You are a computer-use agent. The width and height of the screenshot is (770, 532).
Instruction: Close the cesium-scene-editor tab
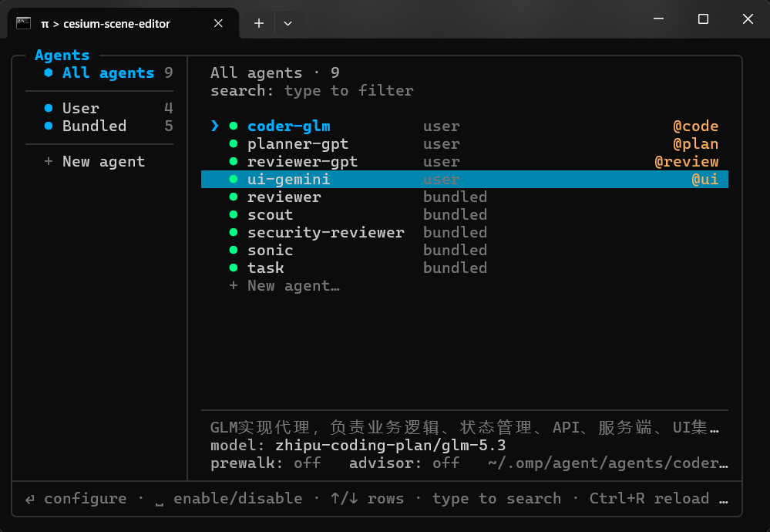[x=219, y=23]
